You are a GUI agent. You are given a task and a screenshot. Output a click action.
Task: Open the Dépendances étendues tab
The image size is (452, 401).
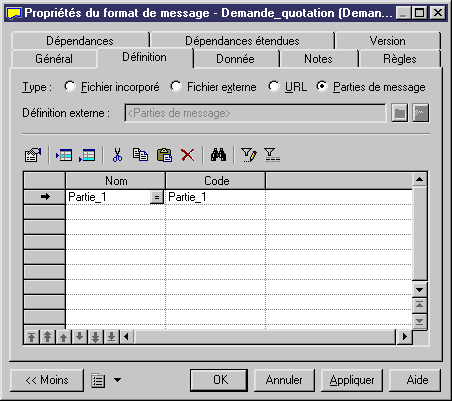(242, 41)
